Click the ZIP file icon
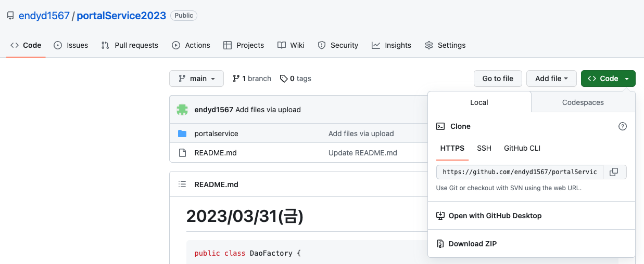Image resolution: width=644 pixels, height=264 pixels. click(440, 244)
